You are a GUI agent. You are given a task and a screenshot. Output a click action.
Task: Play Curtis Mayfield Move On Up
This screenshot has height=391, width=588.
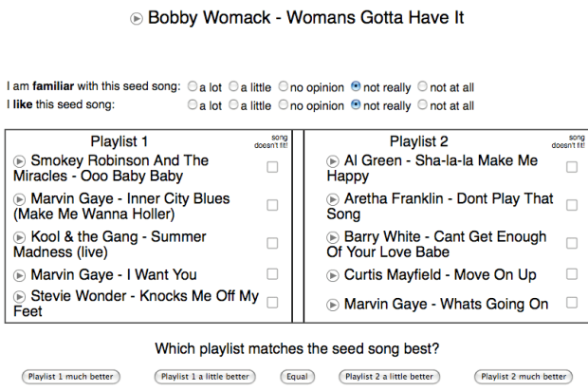(x=333, y=275)
